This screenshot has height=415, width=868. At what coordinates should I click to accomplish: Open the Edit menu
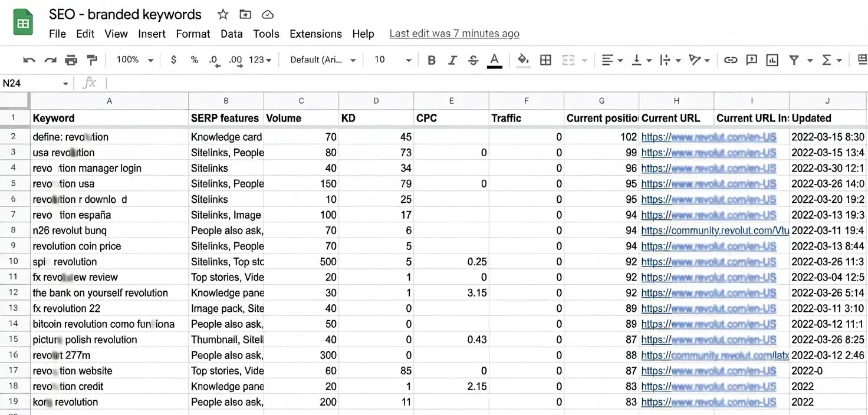click(85, 34)
